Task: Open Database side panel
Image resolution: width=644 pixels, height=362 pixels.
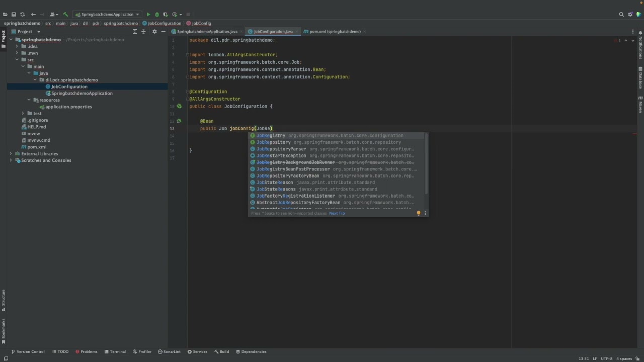Action: [x=640, y=78]
